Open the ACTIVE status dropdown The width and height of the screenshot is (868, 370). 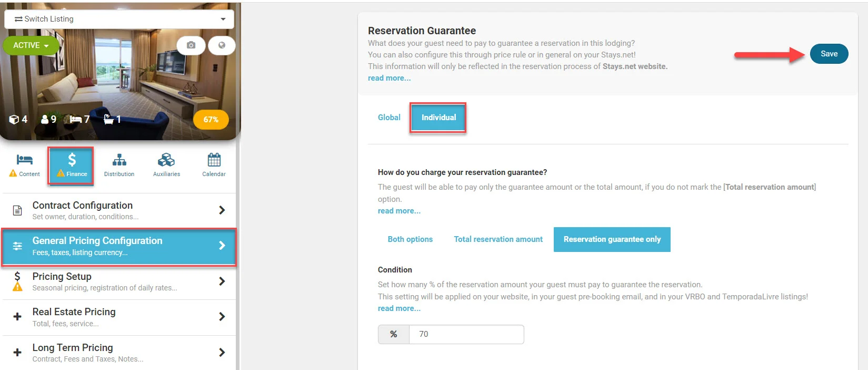tap(31, 45)
